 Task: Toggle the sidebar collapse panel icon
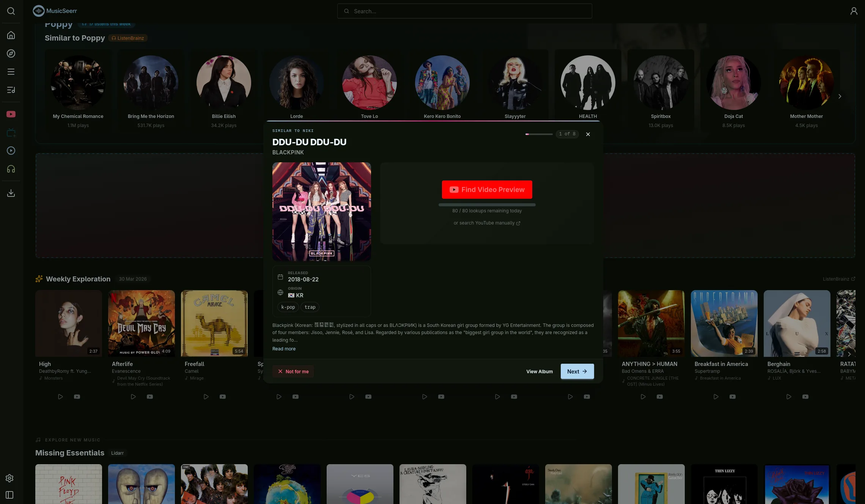click(9, 495)
